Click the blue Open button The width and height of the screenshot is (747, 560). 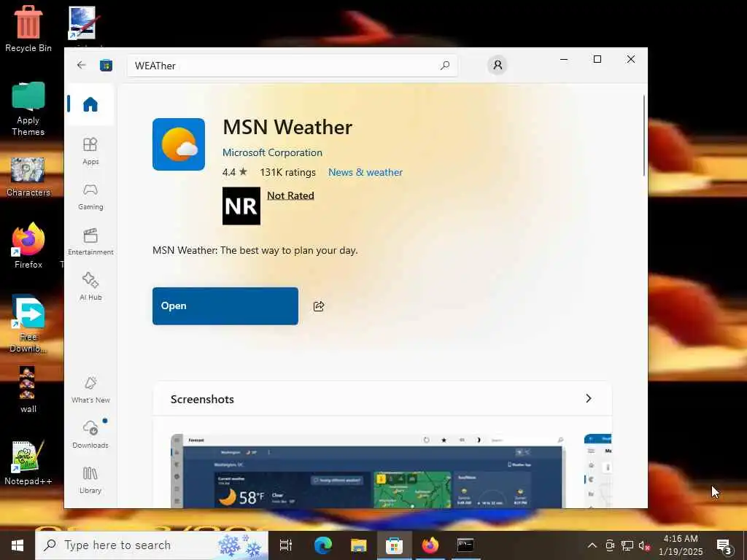pos(225,306)
